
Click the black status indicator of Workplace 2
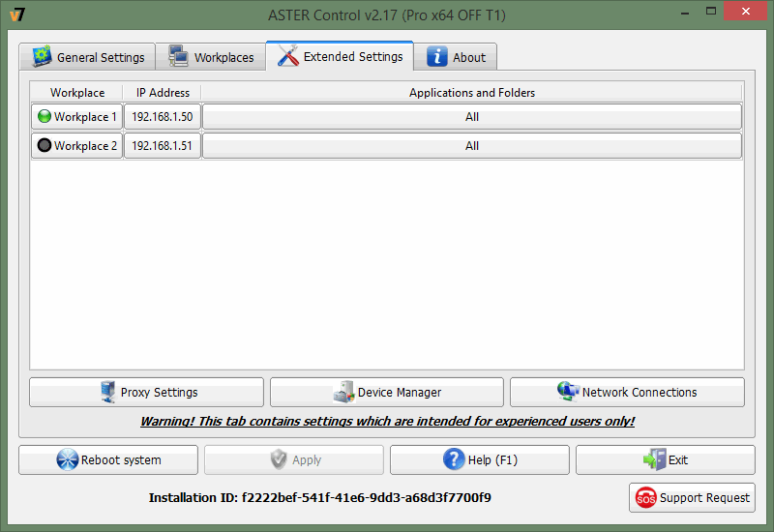coord(44,146)
